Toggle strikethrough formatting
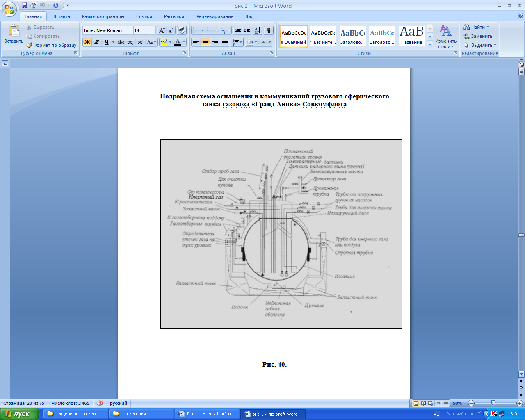 point(121,42)
